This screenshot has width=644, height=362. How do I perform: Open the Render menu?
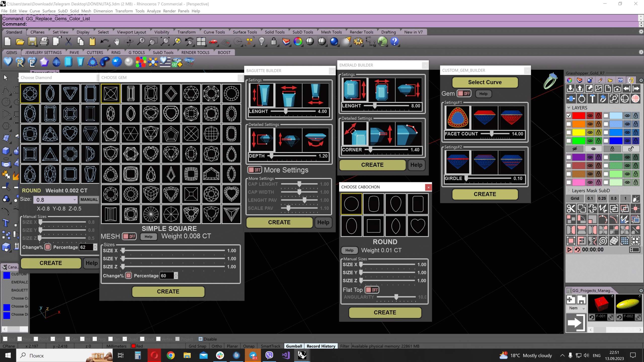pyautogui.click(x=169, y=11)
